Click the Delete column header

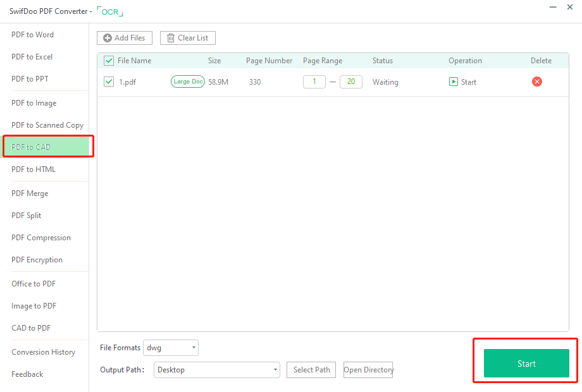(x=541, y=61)
